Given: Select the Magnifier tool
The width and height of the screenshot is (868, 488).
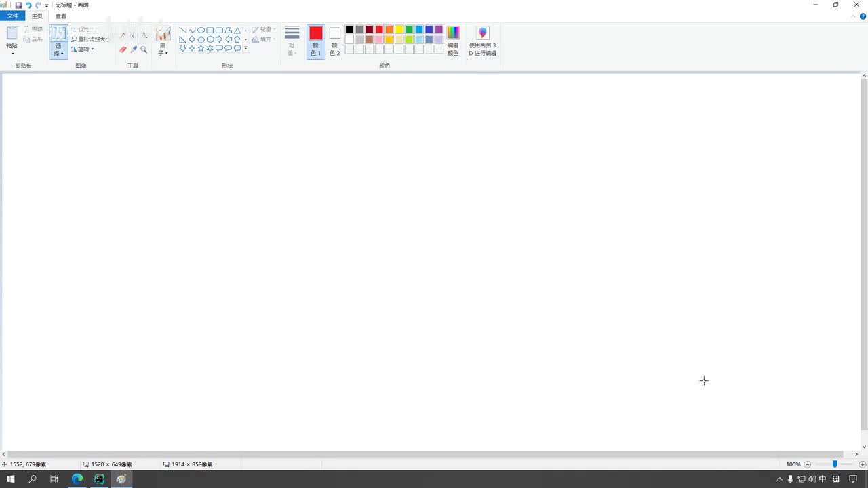Looking at the screenshot, I should point(144,49).
